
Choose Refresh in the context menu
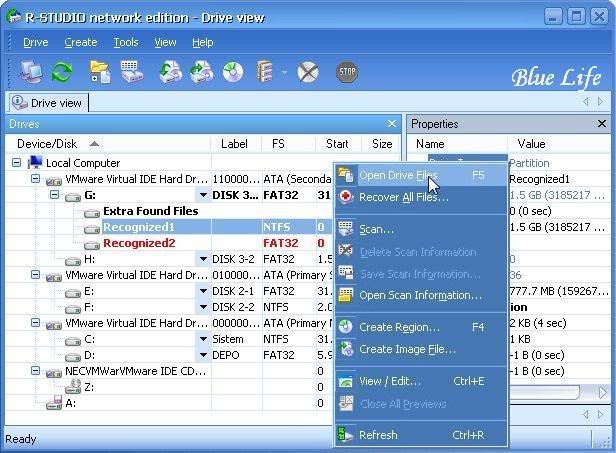[x=421, y=435]
